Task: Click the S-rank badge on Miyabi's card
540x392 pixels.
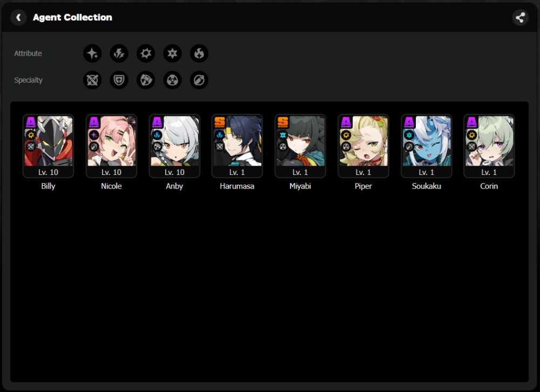Action: [x=283, y=122]
